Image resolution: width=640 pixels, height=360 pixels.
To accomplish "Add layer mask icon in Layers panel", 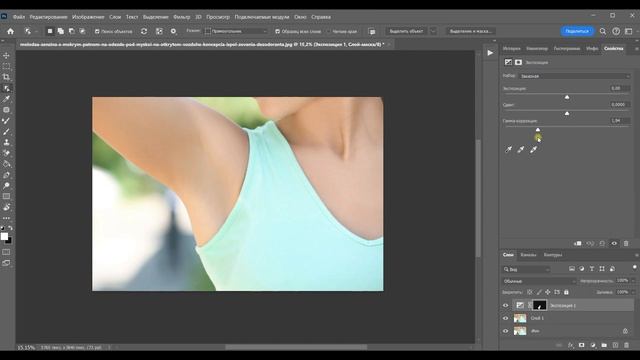I will pyautogui.click(x=582, y=345).
